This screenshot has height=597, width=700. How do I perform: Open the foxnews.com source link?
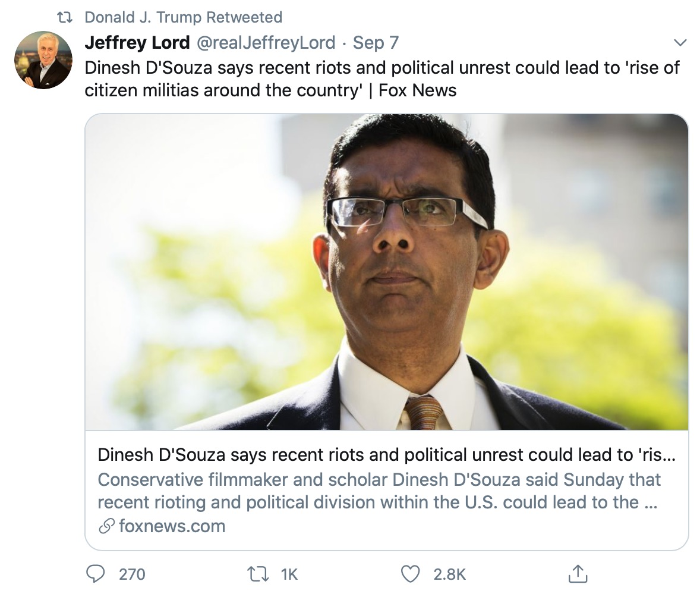pyautogui.click(x=172, y=526)
